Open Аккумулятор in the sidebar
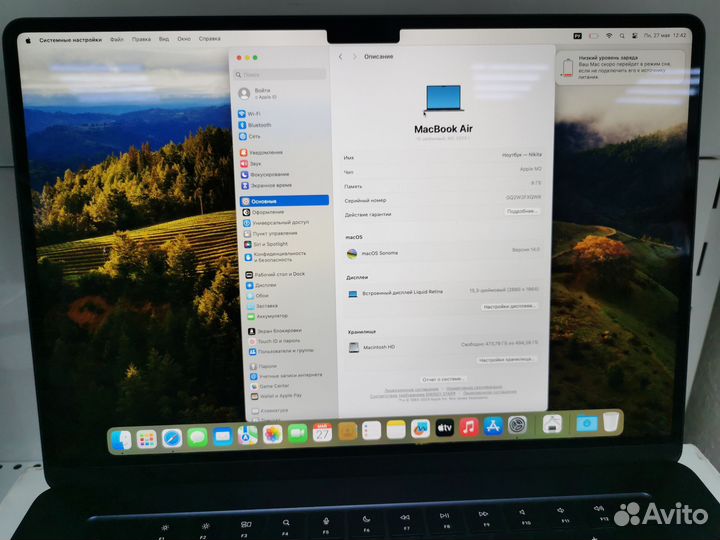The image size is (720, 540). [267, 316]
